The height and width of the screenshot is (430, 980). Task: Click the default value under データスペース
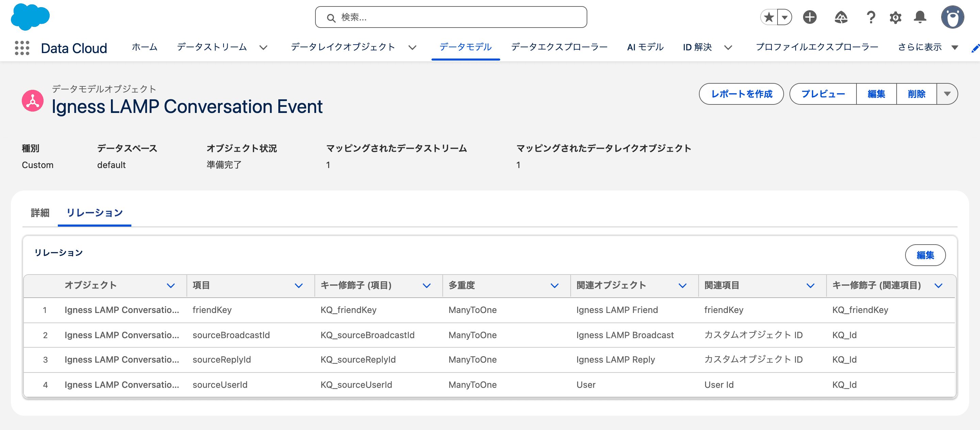pos(112,165)
